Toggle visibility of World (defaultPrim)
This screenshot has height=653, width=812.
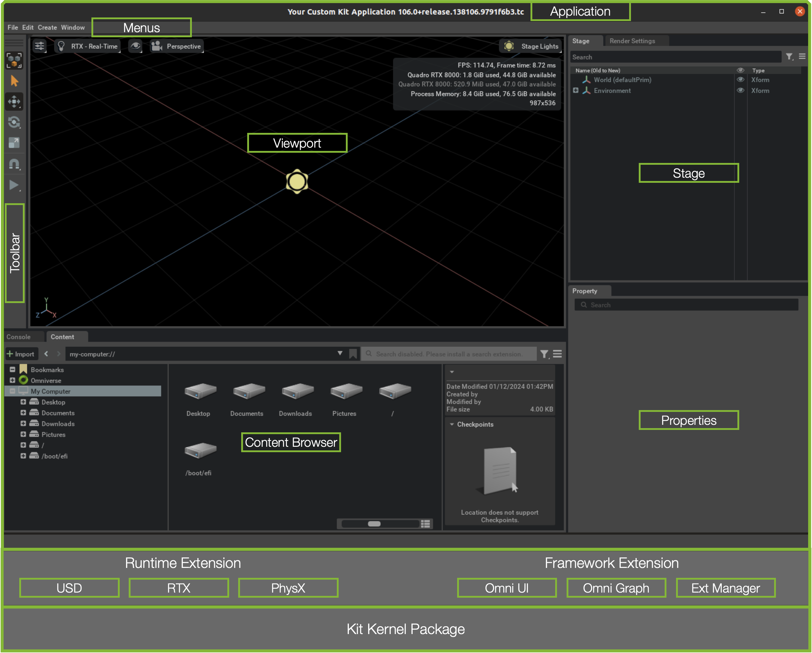tap(740, 79)
